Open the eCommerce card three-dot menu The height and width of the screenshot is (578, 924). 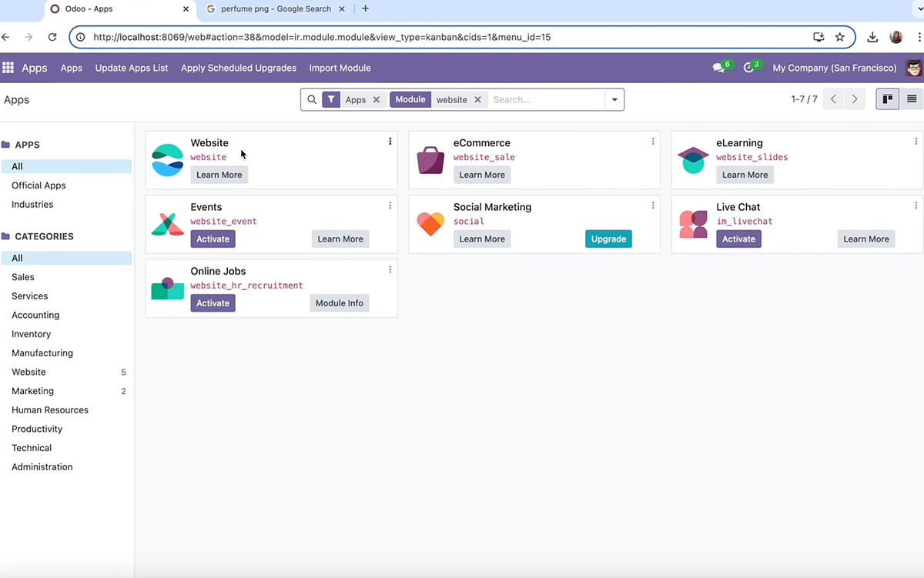(x=652, y=141)
